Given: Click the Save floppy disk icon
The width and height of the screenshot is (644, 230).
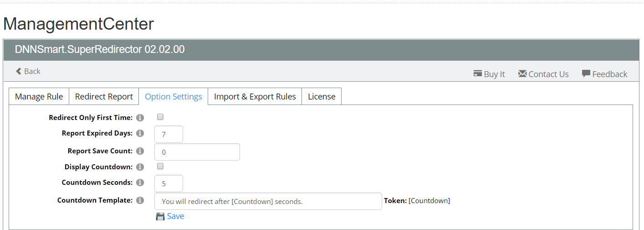Looking at the screenshot, I should pos(160,216).
